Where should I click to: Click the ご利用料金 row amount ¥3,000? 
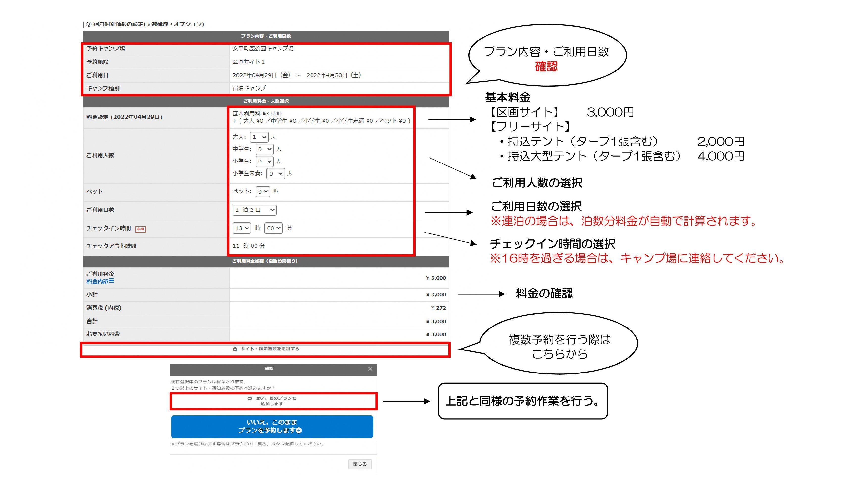(436, 278)
